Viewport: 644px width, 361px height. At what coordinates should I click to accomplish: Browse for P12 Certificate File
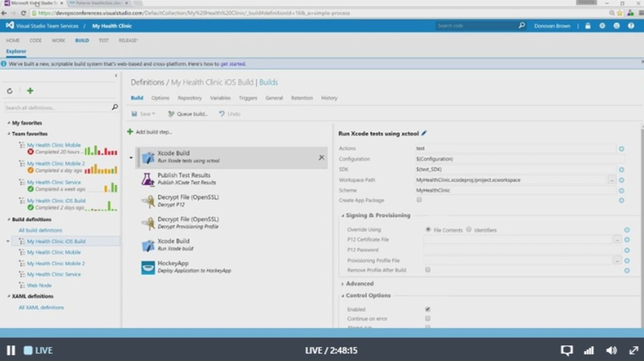tap(617, 240)
